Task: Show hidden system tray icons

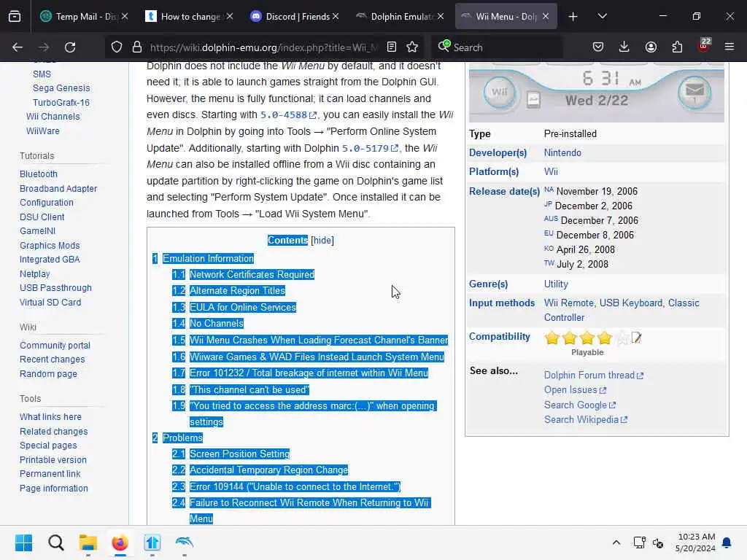Action: [616, 542]
